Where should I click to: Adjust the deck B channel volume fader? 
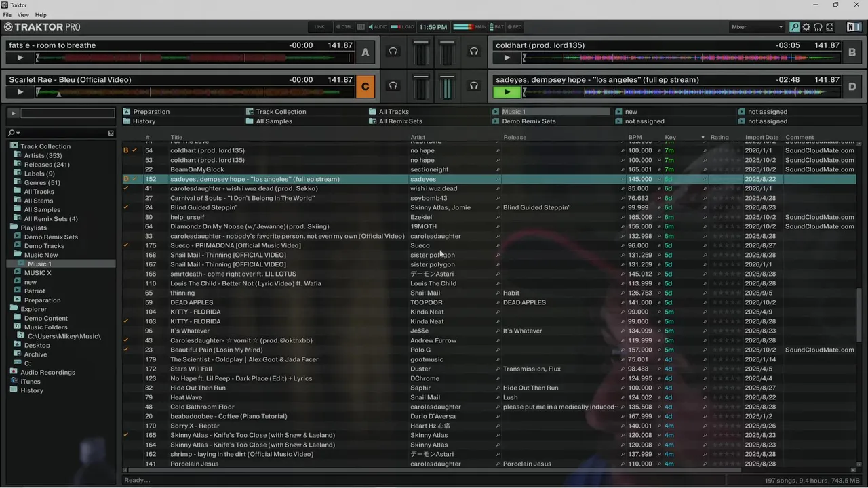(x=447, y=53)
